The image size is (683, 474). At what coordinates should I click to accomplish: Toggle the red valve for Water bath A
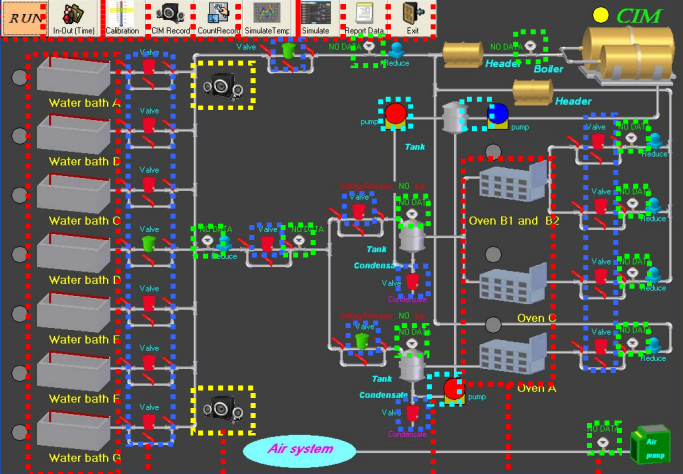[x=149, y=67]
